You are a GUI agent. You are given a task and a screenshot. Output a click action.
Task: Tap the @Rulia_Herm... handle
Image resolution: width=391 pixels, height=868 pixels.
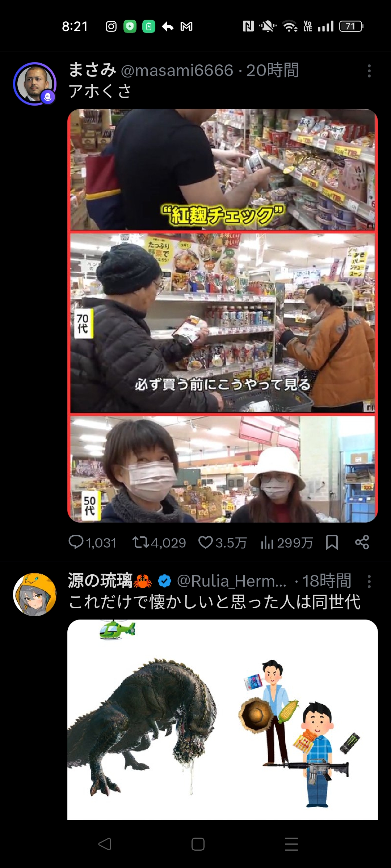pyautogui.click(x=232, y=581)
